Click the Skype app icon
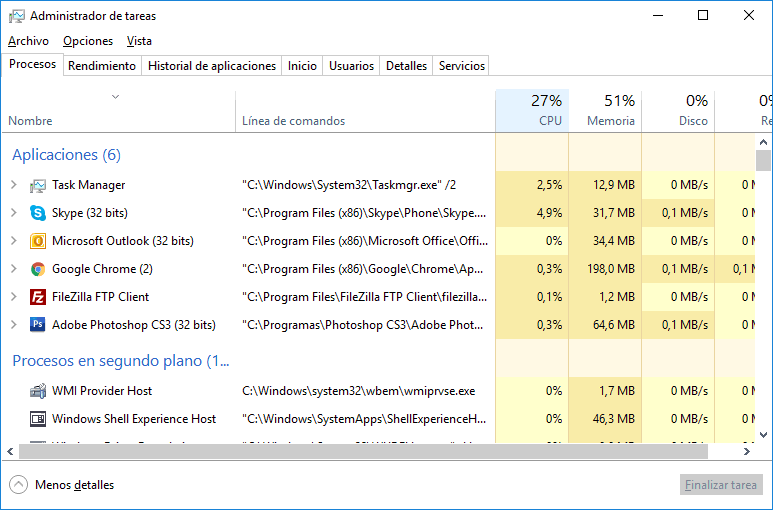This screenshot has width=773, height=510. pyautogui.click(x=38, y=213)
